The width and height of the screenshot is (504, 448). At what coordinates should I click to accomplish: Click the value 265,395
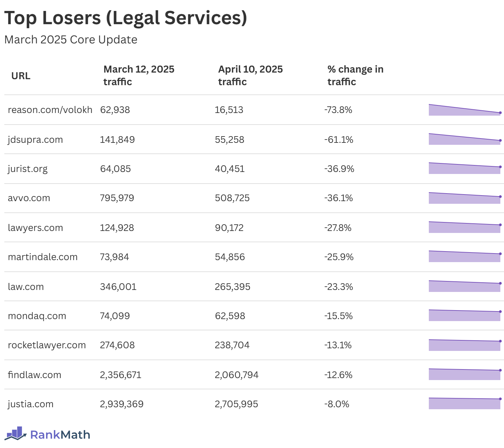[x=232, y=287]
